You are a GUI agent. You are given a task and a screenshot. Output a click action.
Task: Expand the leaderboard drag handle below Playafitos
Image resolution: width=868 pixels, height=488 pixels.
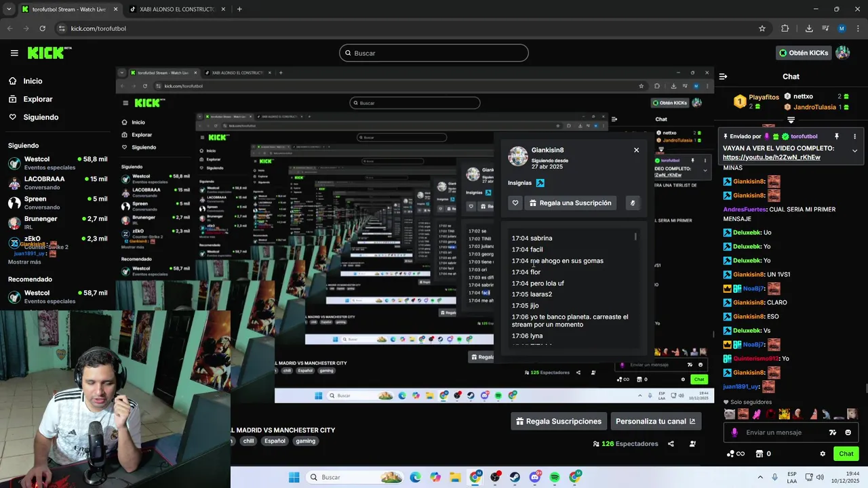[791, 120]
